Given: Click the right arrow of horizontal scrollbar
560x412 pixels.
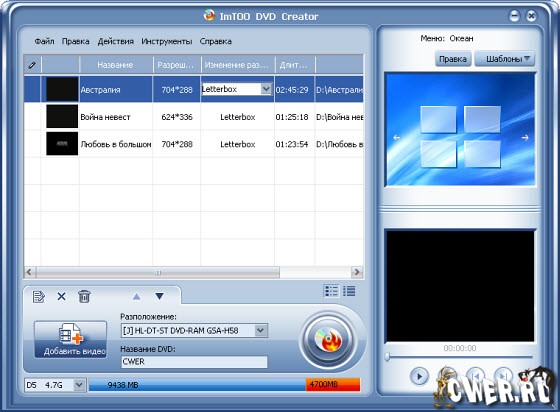Looking at the screenshot, I should [357, 272].
